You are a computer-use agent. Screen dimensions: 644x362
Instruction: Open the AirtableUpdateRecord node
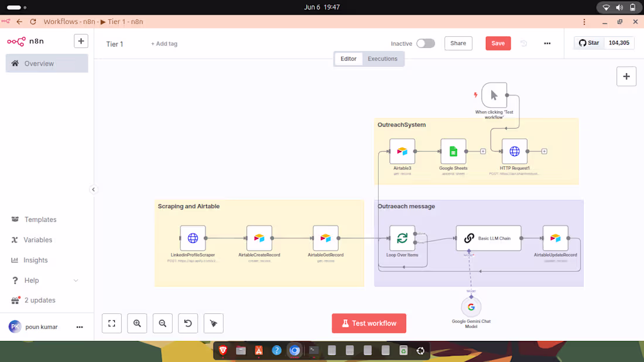[x=555, y=237]
